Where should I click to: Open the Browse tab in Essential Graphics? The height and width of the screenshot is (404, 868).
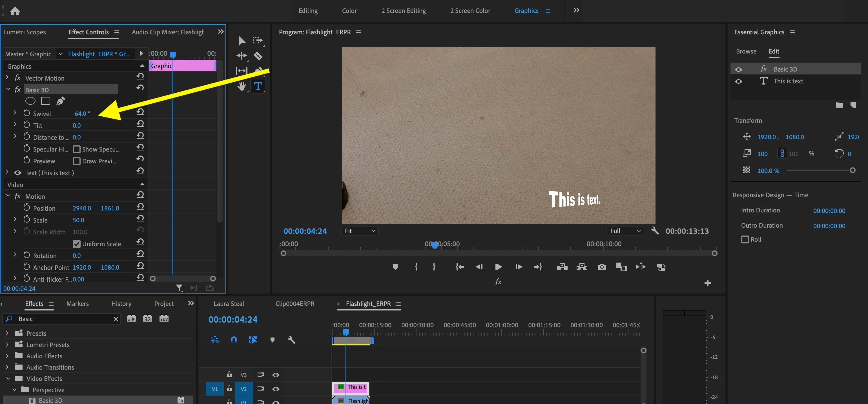pos(746,51)
